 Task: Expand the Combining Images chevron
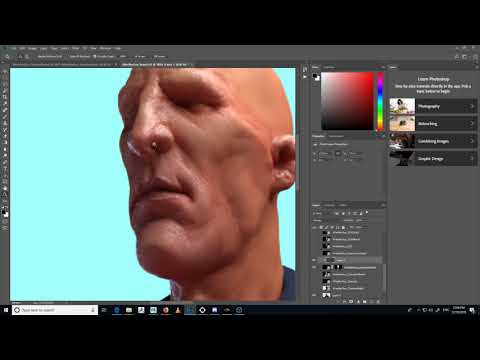[x=472, y=141]
